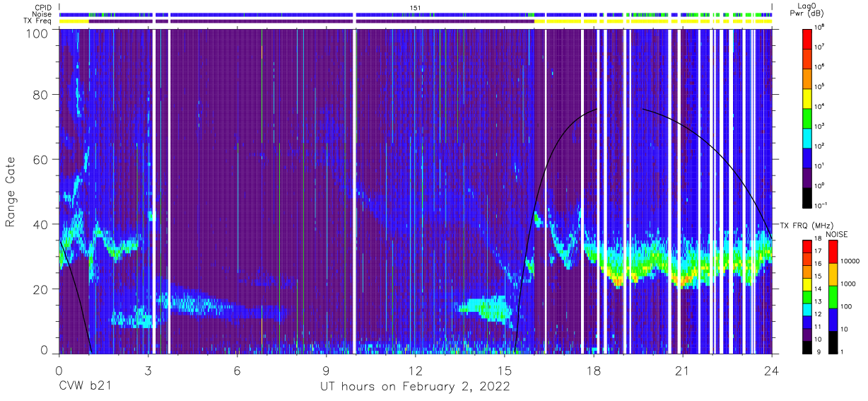Image resolution: width=868 pixels, height=401 pixels.
Task: Click UT hour tick label 9
Action: coord(326,370)
